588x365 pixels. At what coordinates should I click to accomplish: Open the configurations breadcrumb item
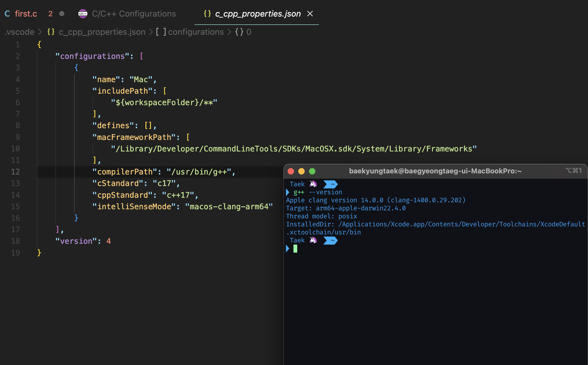[x=196, y=32]
